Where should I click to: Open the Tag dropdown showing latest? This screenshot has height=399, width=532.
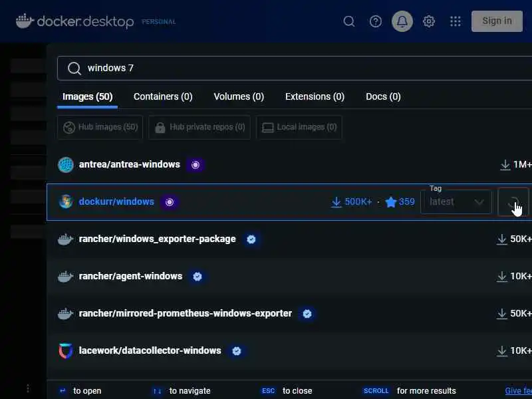(x=456, y=202)
